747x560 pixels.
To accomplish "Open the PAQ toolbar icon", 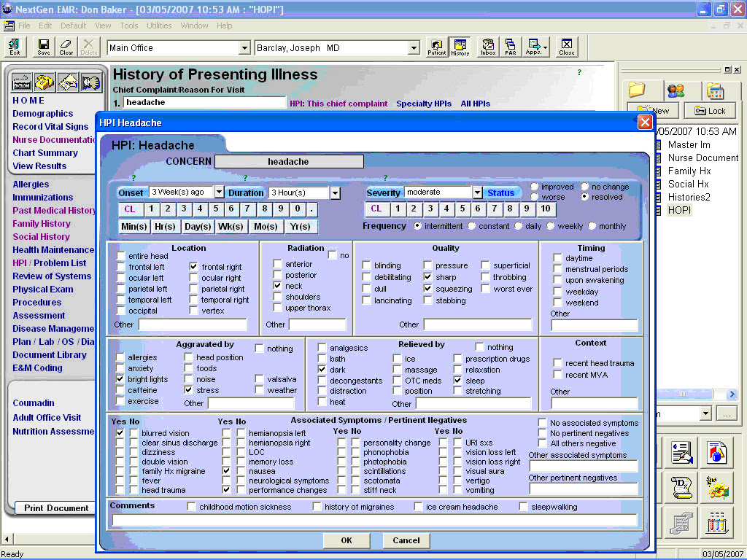I will [510, 47].
